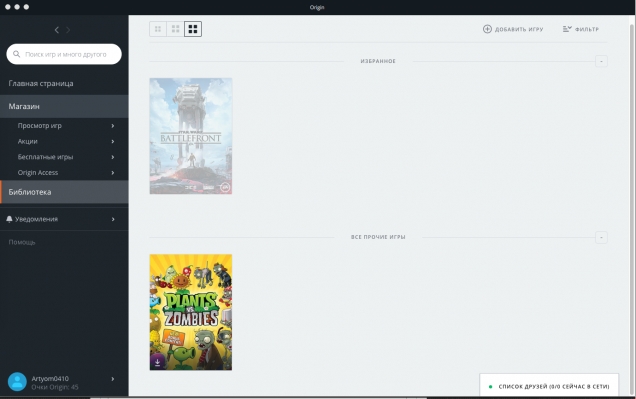This screenshot has width=636, height=399.
Task: Click the magnifier icon in search field
Action: click(17, 54)
